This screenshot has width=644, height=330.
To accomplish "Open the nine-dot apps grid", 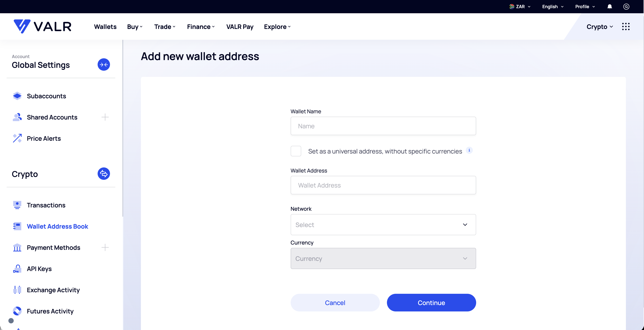I will pyautogui.click(x=626, y=27).
